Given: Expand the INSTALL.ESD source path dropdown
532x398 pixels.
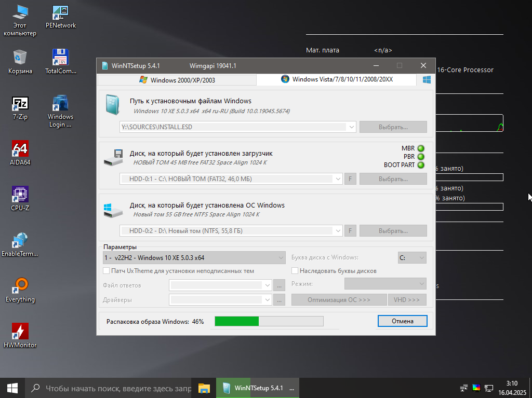Looking at the screenshot, I should point(352,127).
